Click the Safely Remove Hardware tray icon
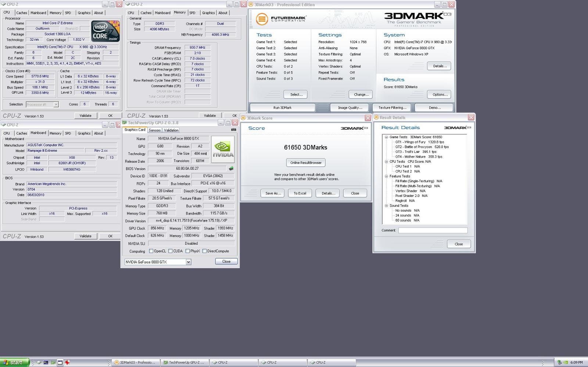 [x=560, y=362]
